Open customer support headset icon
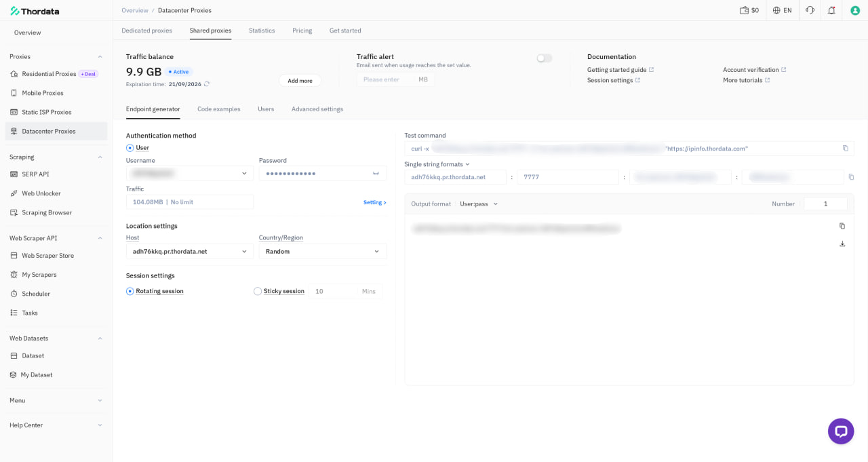Image resolution: width=868 pixels, height=462 pixels. (x=810, y=10)
